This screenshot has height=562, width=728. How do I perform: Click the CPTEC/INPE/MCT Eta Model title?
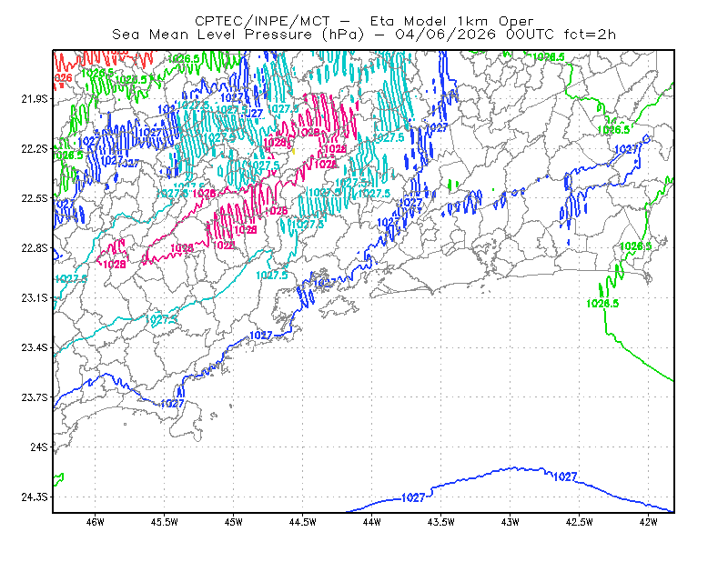(x=364, y=21)
